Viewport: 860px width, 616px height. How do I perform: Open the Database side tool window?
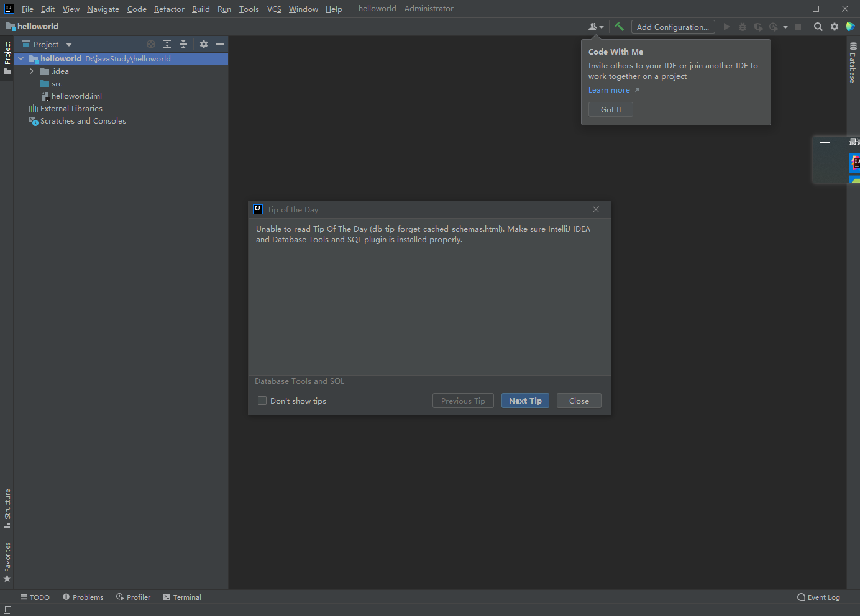click(853, 63)
